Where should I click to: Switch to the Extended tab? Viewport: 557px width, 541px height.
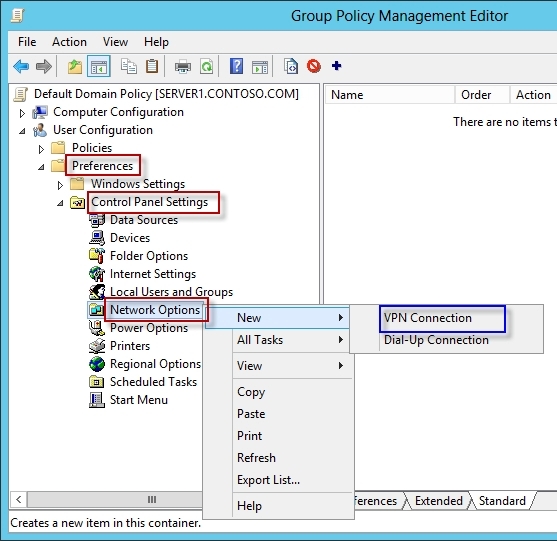pos(438,501)
